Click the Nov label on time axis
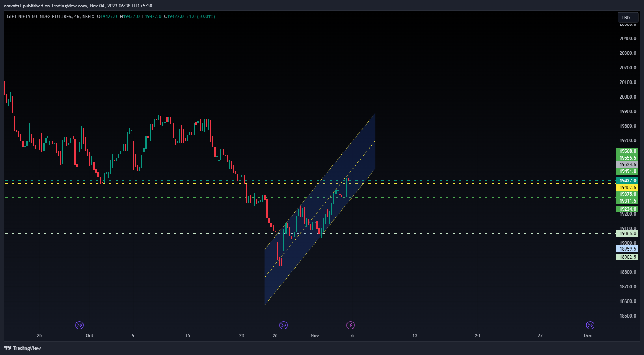 point(315,336)
